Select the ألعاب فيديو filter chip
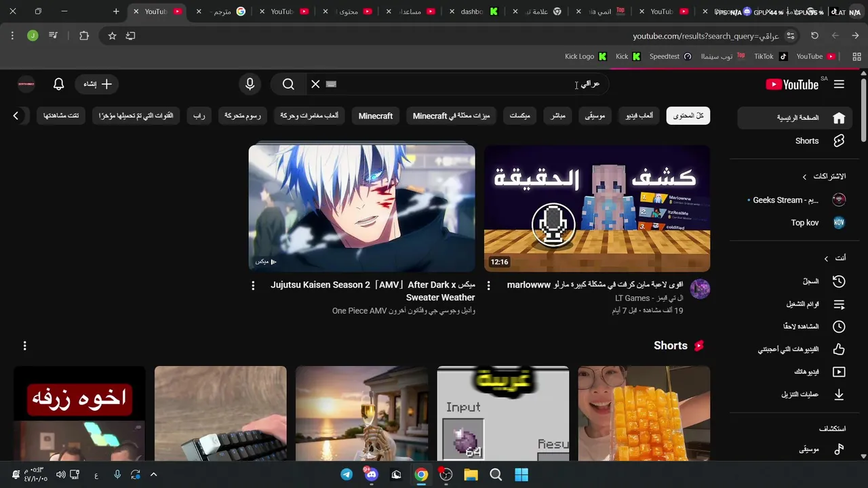 [639, 116]
